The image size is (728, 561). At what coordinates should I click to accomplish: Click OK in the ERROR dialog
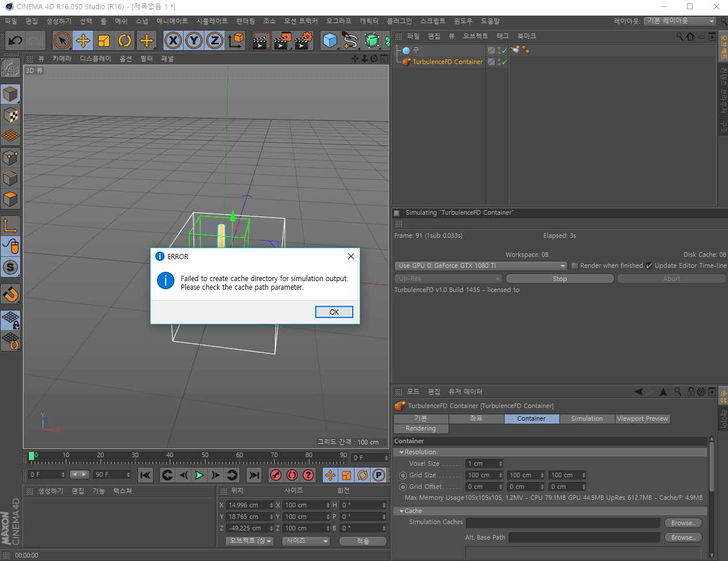pos(334,312)
